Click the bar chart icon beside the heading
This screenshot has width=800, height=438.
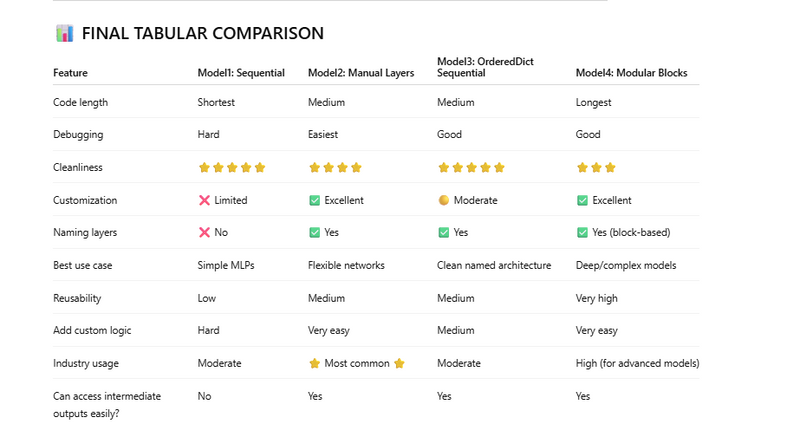point(64,34)
